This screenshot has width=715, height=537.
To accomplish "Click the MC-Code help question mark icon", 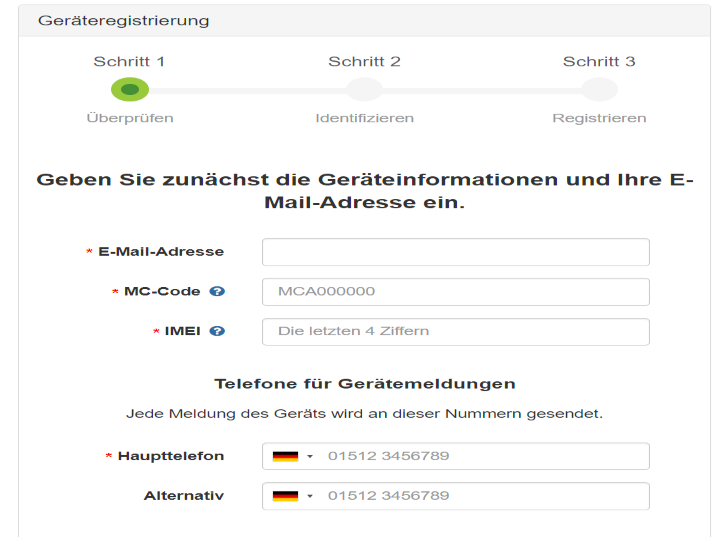I will pyautogui.click(x=217, y=291).
